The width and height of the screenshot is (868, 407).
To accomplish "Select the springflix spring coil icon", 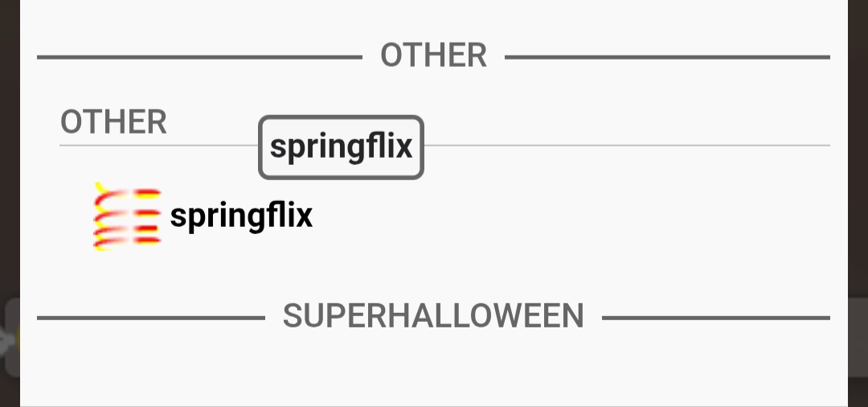I will (127, 216).
